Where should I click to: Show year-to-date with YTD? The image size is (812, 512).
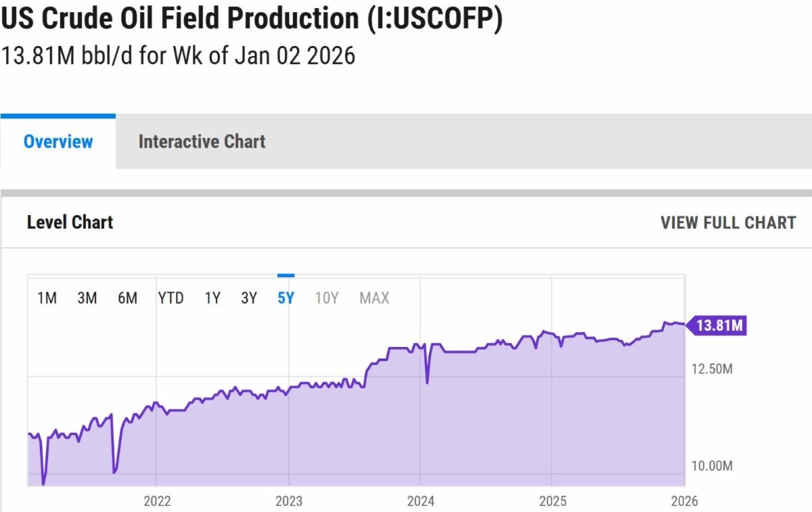click(171, 298)
